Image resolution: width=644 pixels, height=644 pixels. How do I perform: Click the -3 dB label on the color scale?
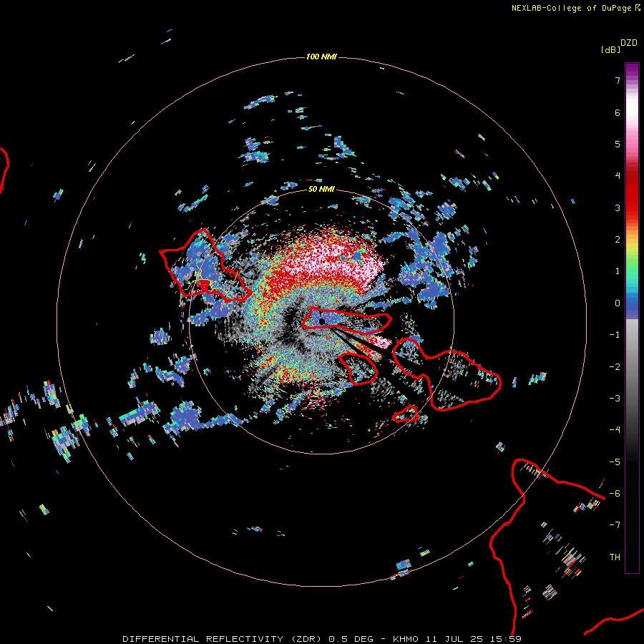tap(615, 399)
